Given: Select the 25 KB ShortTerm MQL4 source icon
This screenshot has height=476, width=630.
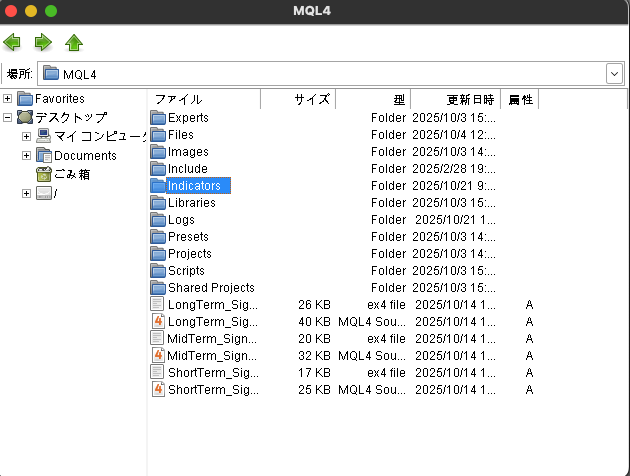Looking at the screenshot, I should click(158, 389).
